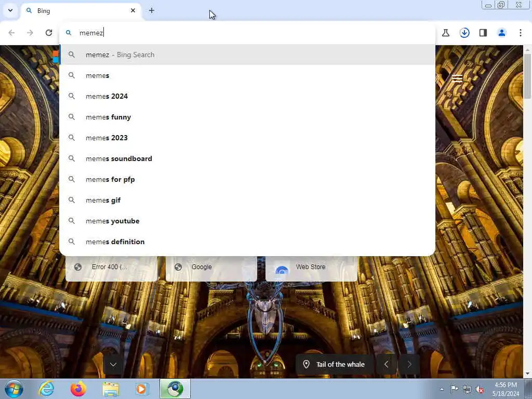Select the 'memes youtube' suggestion
This screenshot has width=532, height=399.
(x=247, y=221)
